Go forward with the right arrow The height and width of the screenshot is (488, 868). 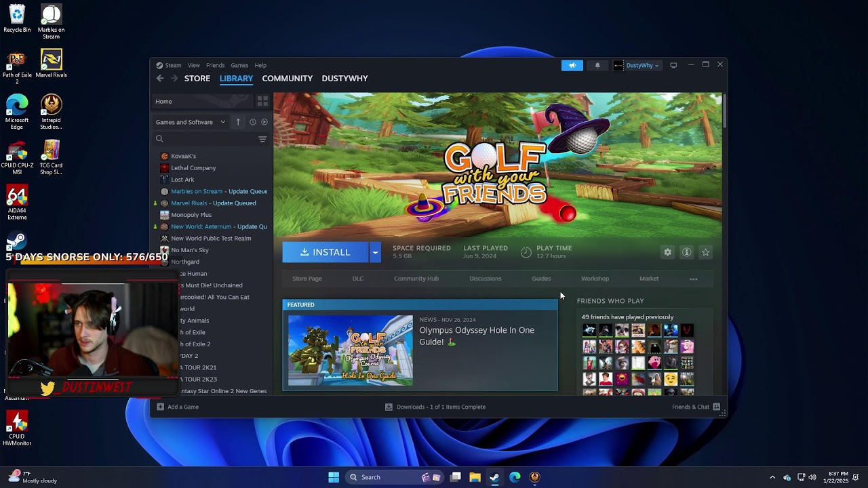[x=174, y=79]
